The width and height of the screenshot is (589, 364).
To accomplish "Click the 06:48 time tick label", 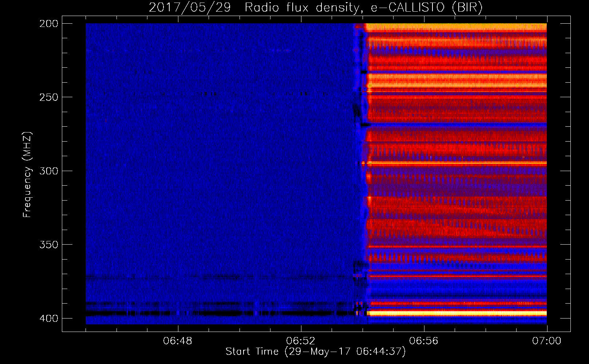I will pyautogui.click(x=178, y=341).
